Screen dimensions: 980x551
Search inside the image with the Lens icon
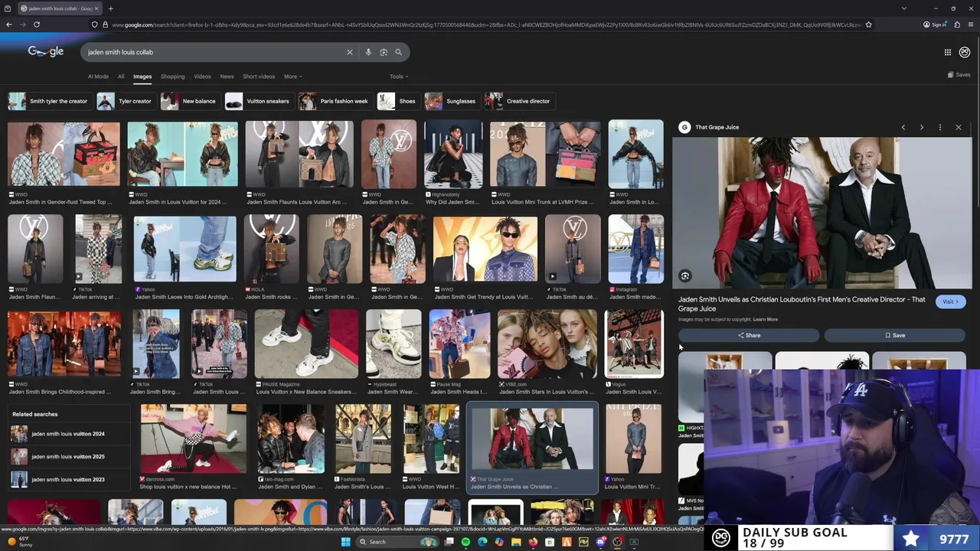click(x=685, y=276)
